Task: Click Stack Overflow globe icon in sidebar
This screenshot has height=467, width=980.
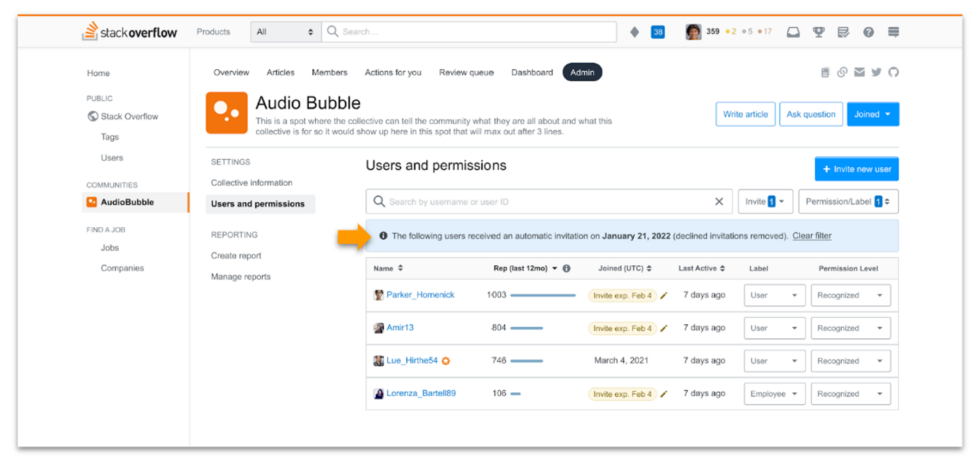Action: 93,117
